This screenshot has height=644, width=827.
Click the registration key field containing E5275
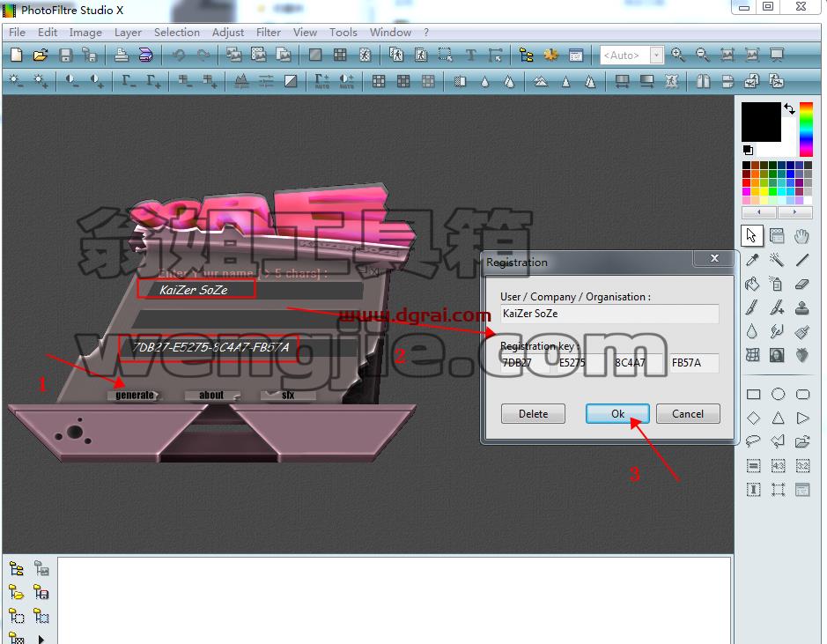pos(581,363)
